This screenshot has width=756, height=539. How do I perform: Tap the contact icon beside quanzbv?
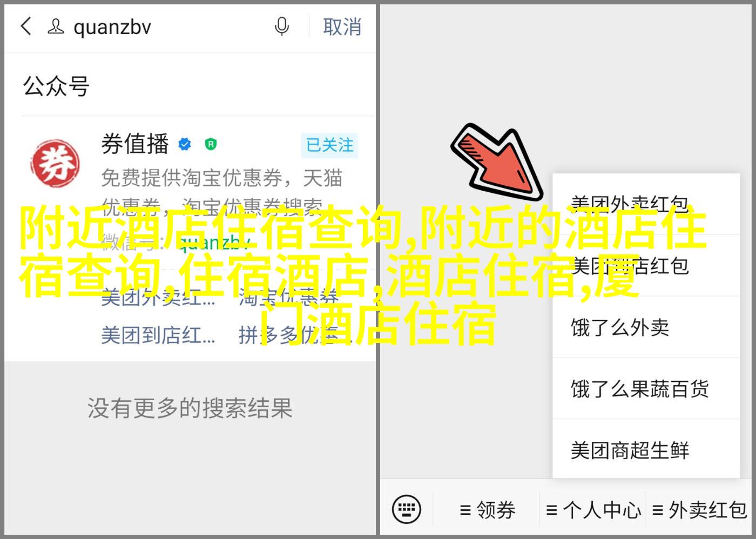[56, 26]
